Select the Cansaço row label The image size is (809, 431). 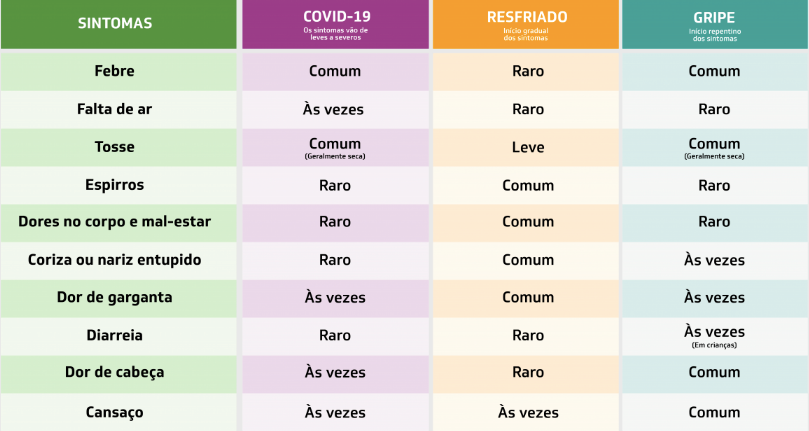pyautogui.click(x=115, y=412)
